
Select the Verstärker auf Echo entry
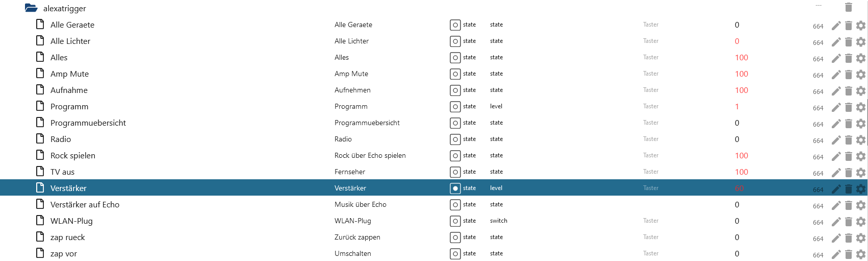85,205
